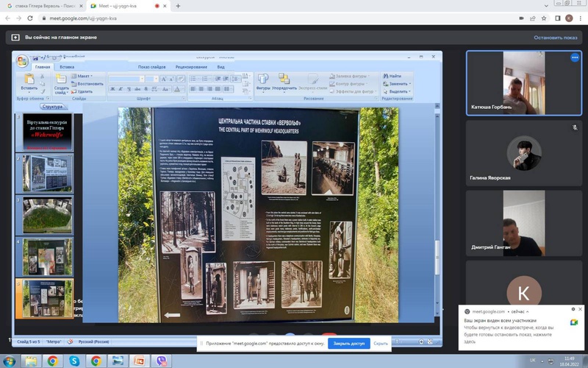The height and width of the screenshot is (368, 588).
Task: Open the font color dropdown
Action: [x=179, y=89]
